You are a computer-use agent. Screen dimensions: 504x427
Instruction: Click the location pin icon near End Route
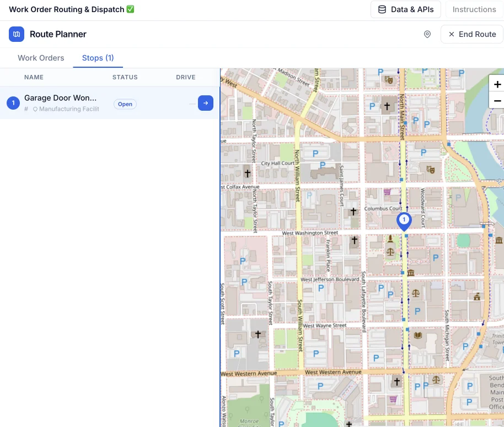click(427, 34)
